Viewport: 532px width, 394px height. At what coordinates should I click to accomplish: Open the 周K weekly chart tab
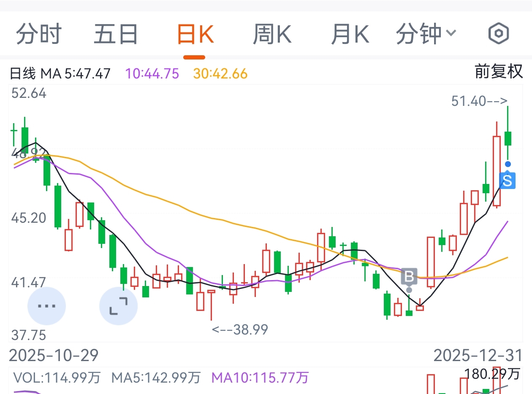click(x=272, y=34)
